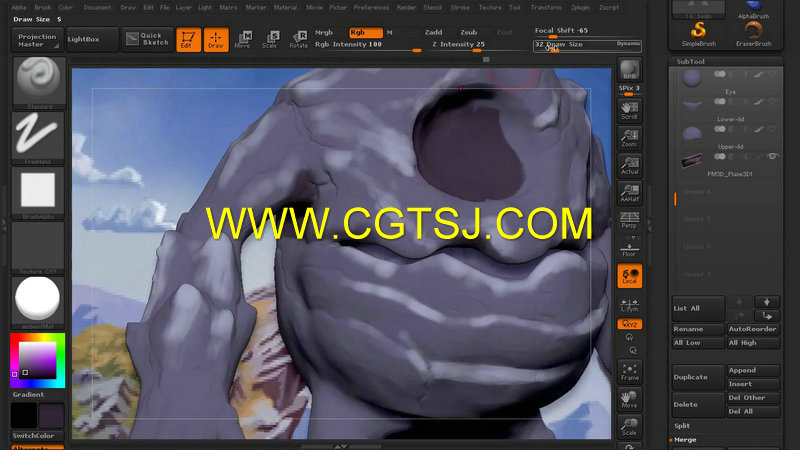The height and width of the screenshot is (450, 800).
Task: Toggle Rgb painting mode
Action: click(x=365, y=32)
